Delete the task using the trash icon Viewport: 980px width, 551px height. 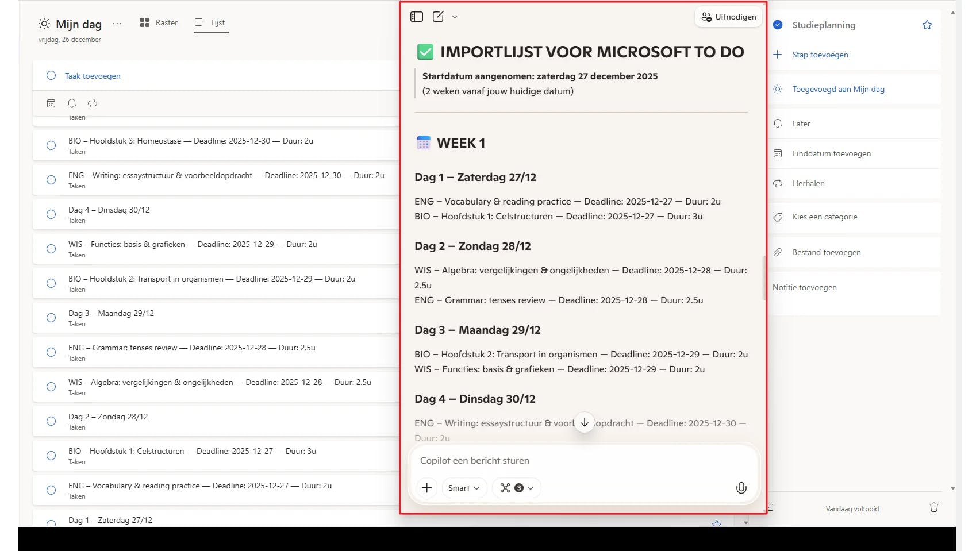(934, 507)
